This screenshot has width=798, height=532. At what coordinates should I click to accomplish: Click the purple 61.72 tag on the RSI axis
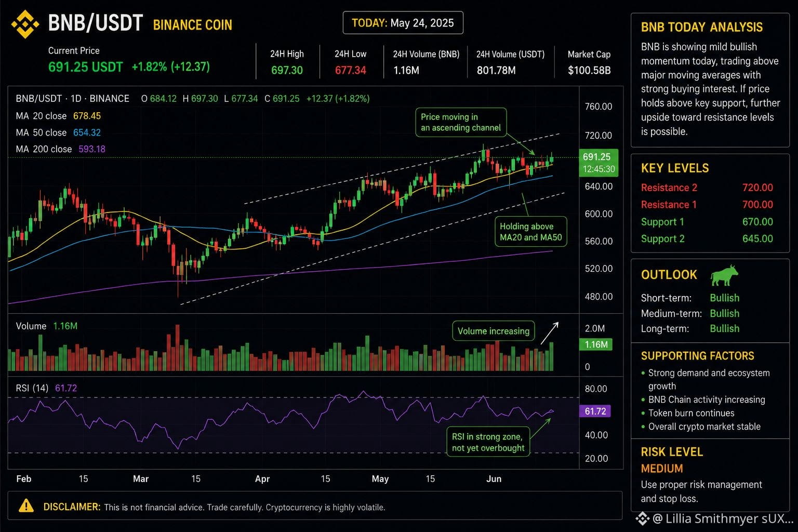(x=595, y=411)
